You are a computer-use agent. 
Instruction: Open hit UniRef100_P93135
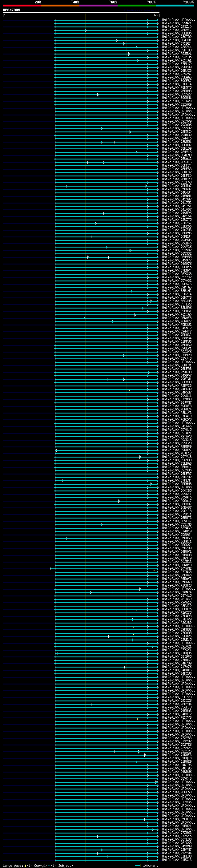point(177,57)
